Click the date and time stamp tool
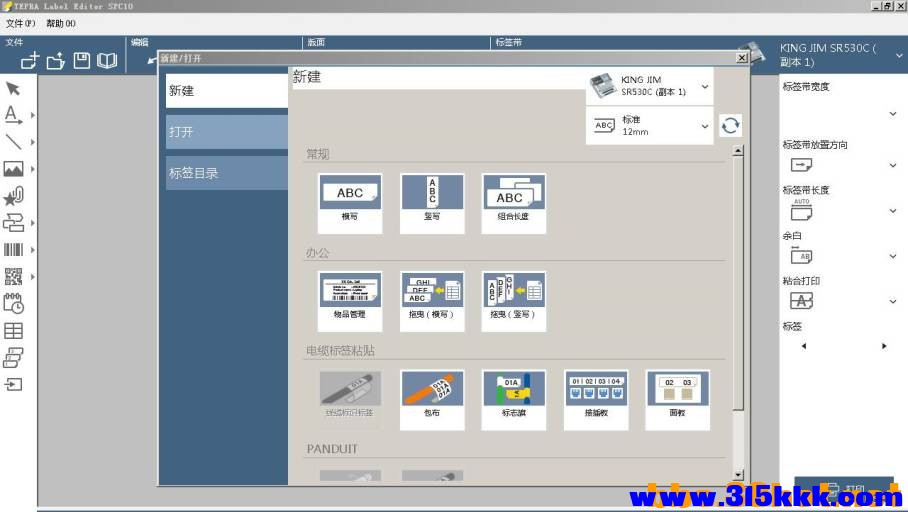 (13, 303)
